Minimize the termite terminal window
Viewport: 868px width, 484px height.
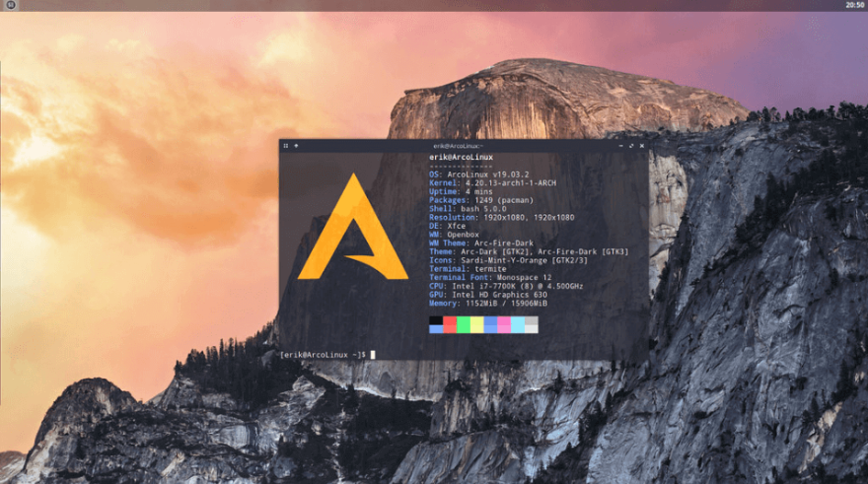tap(620, 145)
